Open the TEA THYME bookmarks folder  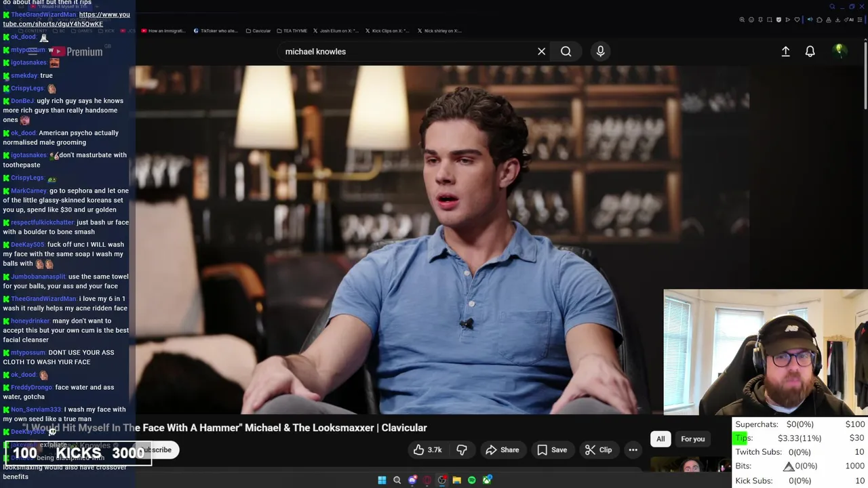click(292, 30)
